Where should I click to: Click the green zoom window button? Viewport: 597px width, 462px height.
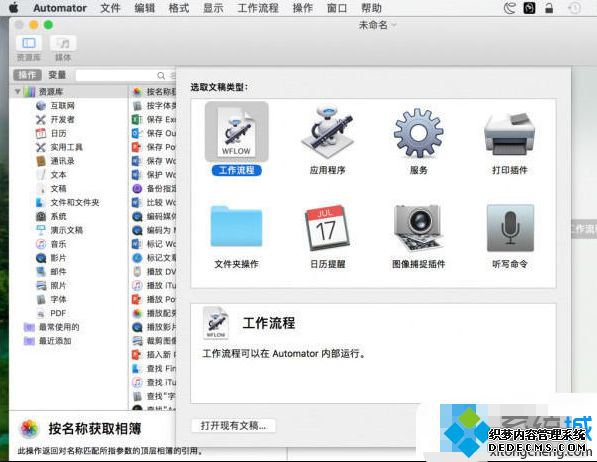click(48, 25)
